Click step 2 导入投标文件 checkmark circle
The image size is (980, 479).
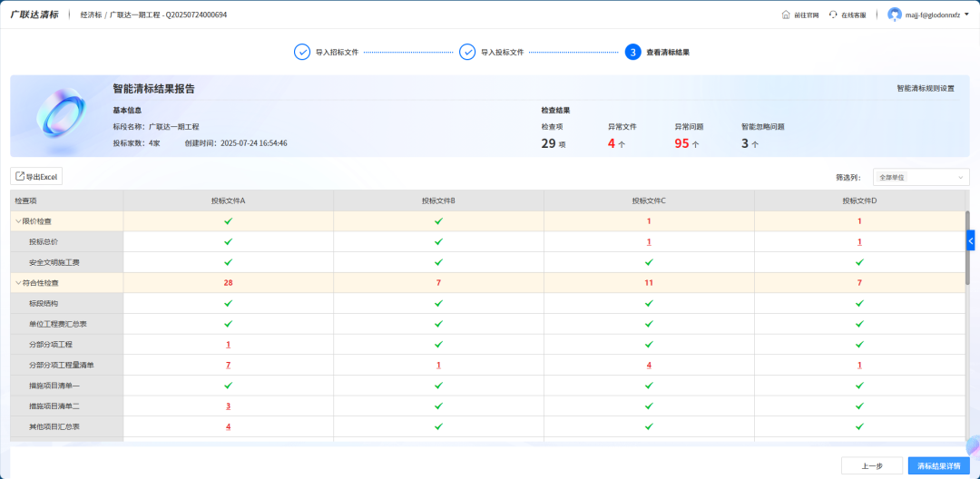click(467, 52)
